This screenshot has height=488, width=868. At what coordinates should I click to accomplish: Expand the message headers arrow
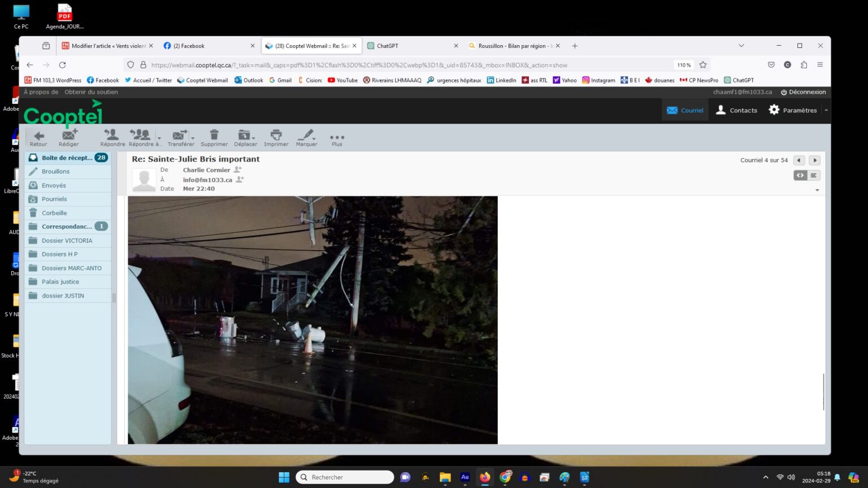pyautogui.click(x=817, y=190)
